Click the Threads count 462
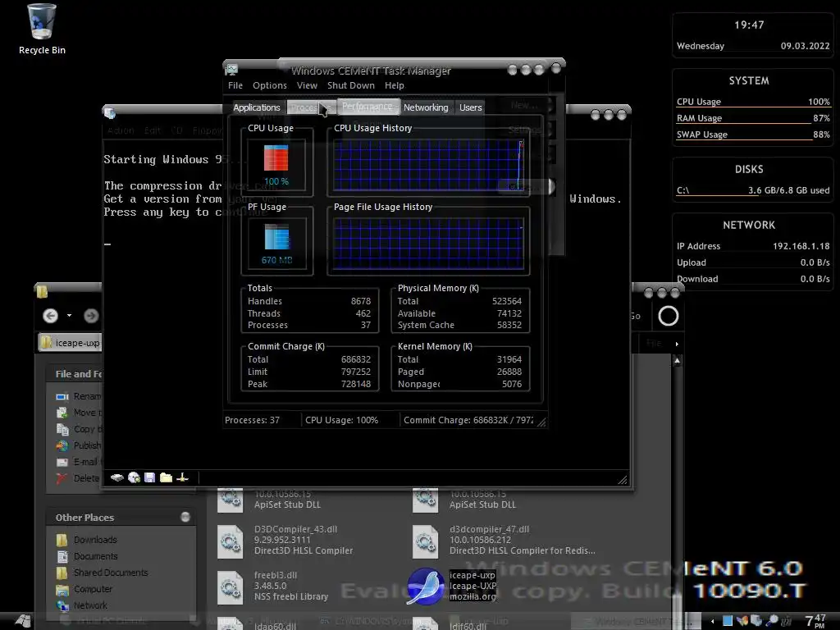 [x=363, y=313]
